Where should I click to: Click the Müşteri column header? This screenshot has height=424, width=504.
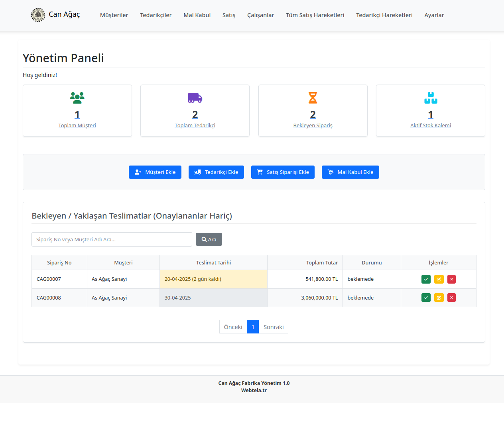point(123,262)
